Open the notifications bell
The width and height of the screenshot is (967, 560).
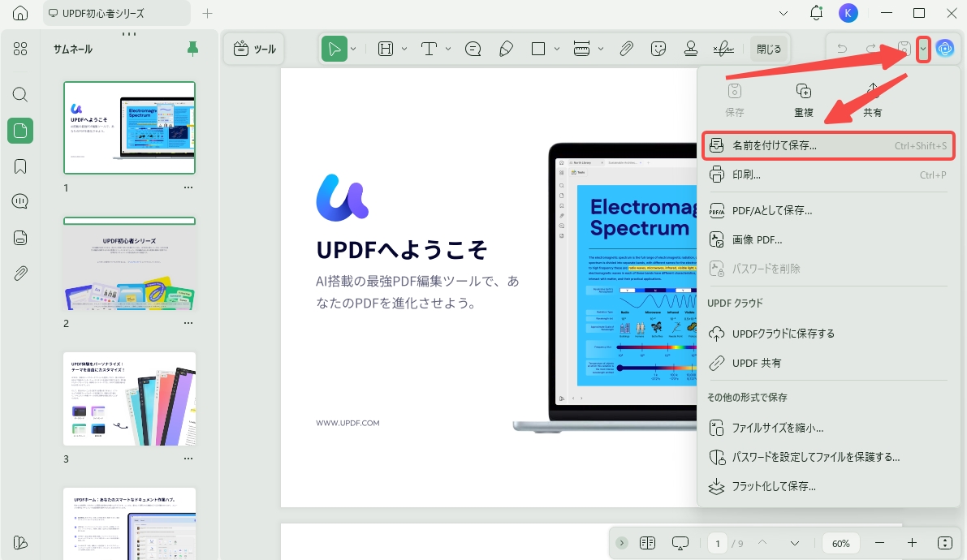[816, 13]
